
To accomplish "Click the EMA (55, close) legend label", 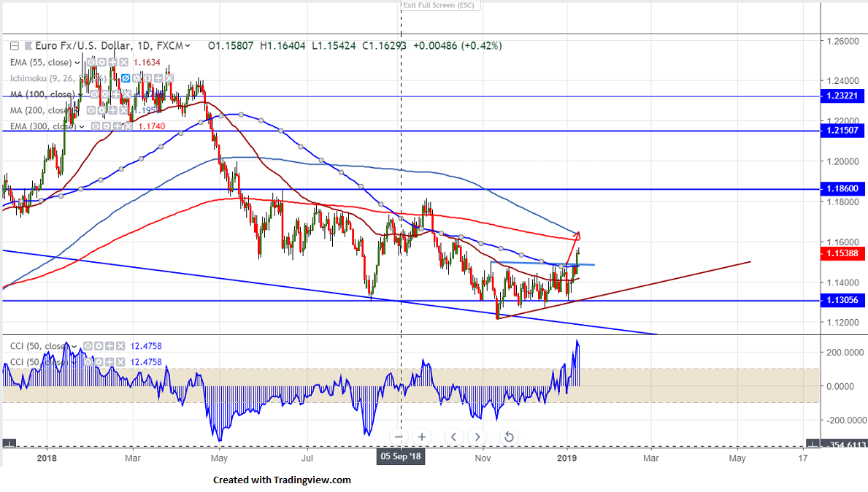I will pyautogui.click(x=41, y=63).
